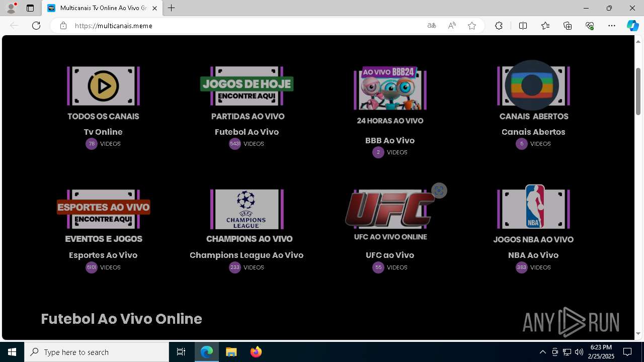The image size is (644, 362).
Task: Open the Extensions puzzle icon
Action: (499, 26)
